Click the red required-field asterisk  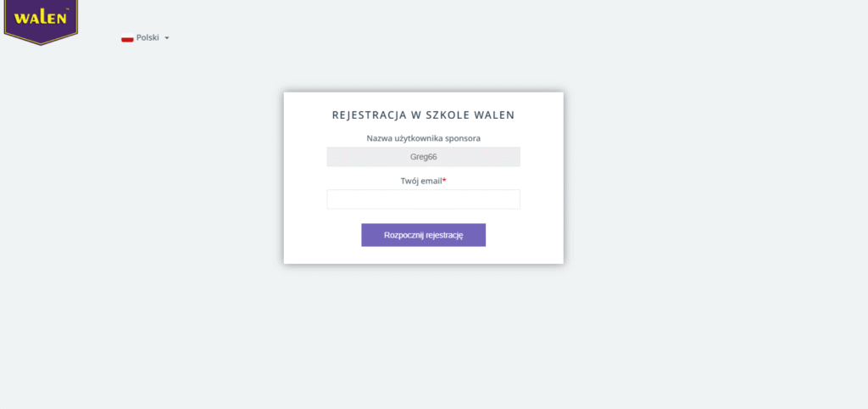point(444,180)
